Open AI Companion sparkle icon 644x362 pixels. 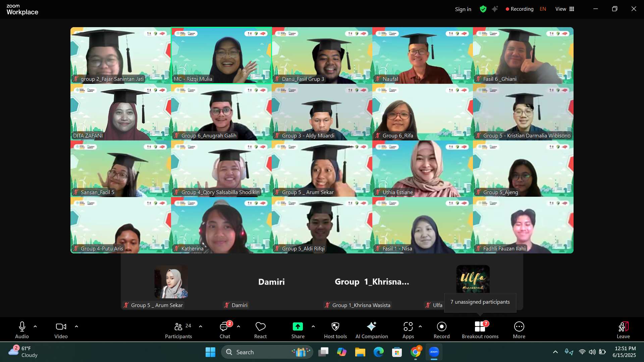[x=371, y=330]
